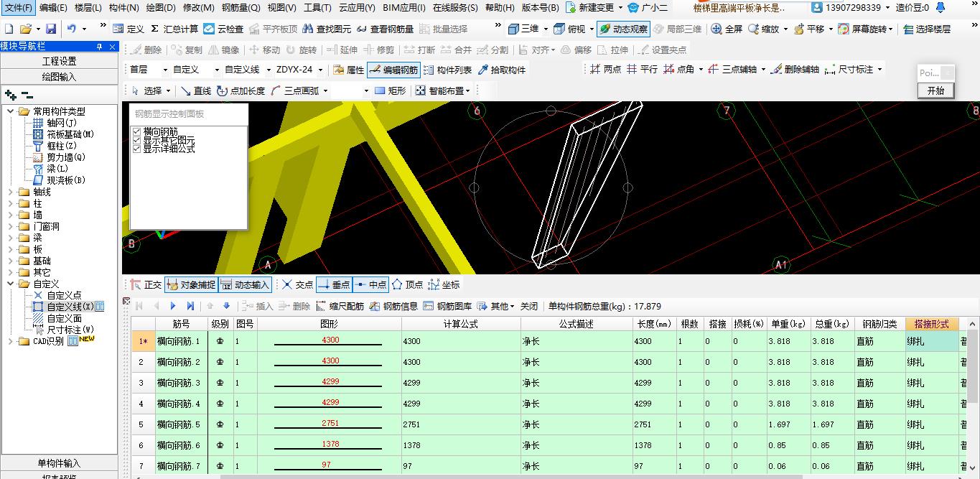980x479 pixels.
Task: Select 点加长度 point plus length tool
Action: click(x=241, y=91)
